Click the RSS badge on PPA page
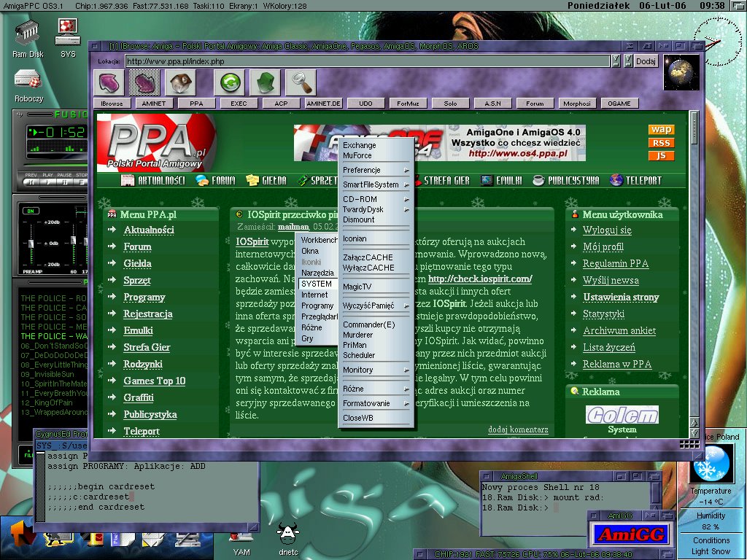The width and height of the screenshot is (747, 560). coord(661,143)
